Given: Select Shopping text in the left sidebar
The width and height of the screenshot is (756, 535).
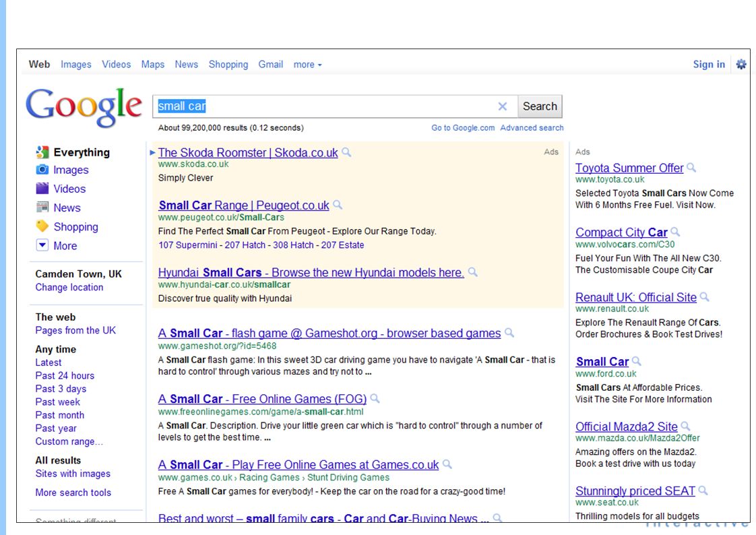Looking at the screenshot, I should pos(75,226).
